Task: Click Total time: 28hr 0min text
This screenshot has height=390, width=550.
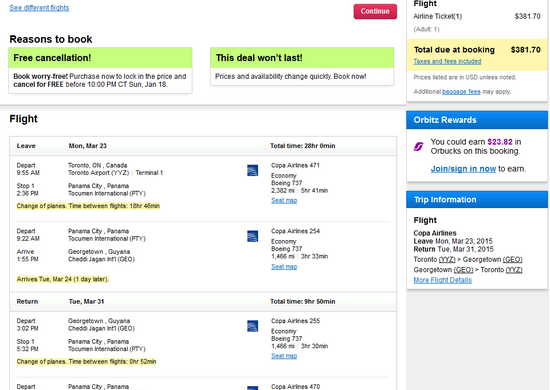Action: pyautogui.click(x=302, y=146)
